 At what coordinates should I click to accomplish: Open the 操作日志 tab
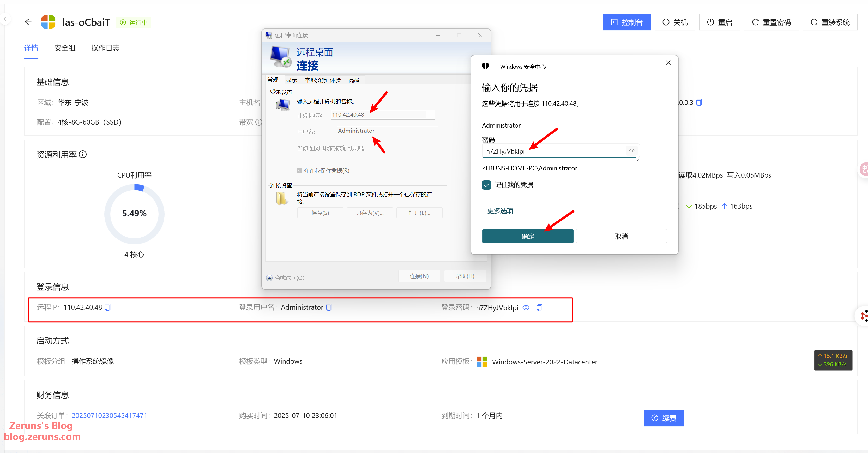tap(105, 48)
